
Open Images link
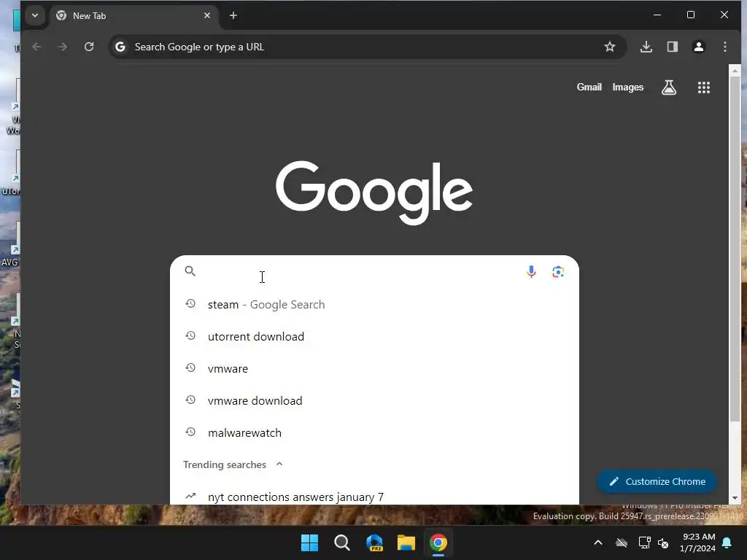628,87
